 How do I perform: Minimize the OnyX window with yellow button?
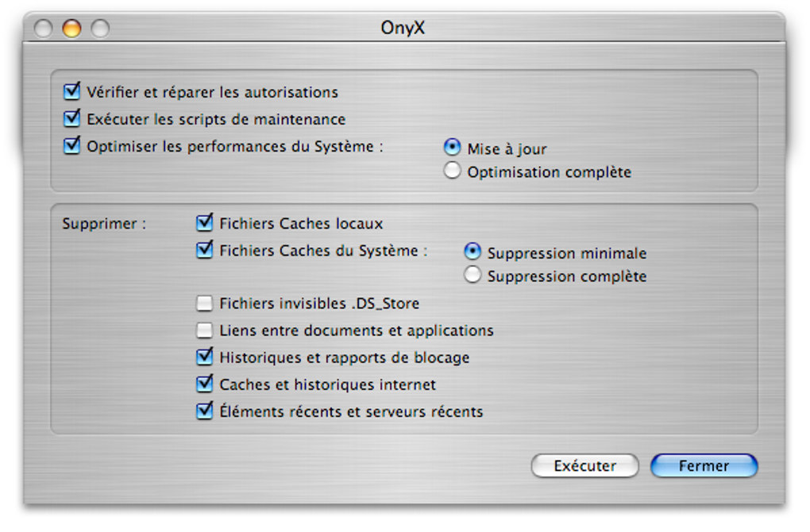pyautogui.click(x=71, y=29)
